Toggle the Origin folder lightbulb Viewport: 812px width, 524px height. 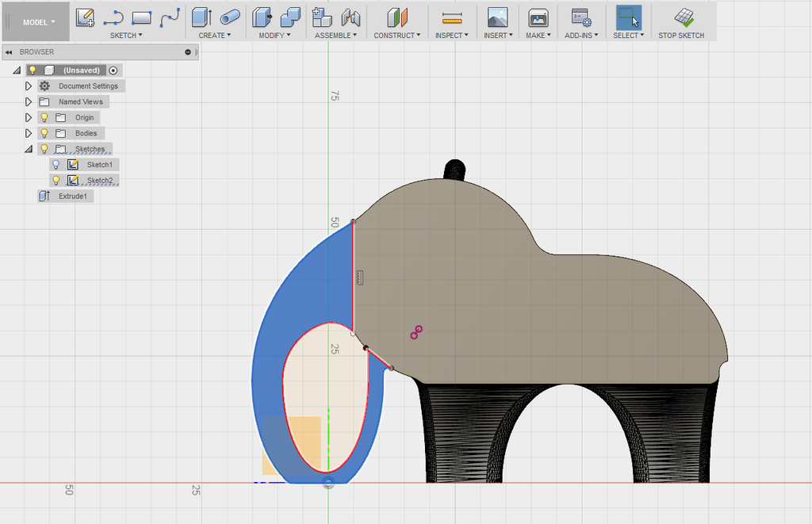[44, 117]
